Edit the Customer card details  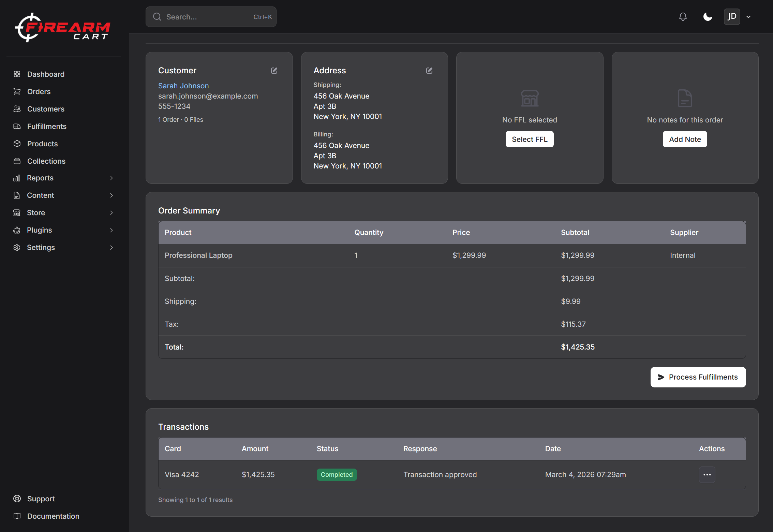(274, 71)
